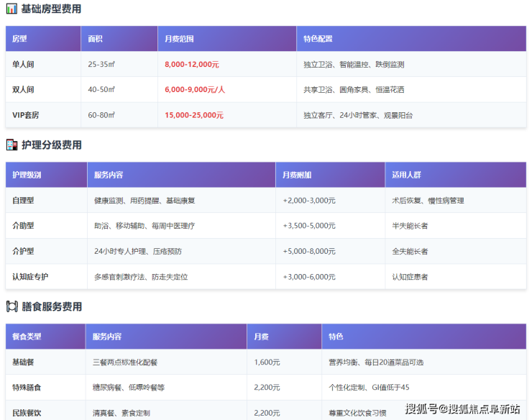Select the 房型 column header
This screenshot has height=420, width=532.
pyautogui.click(x=19, y=39)
